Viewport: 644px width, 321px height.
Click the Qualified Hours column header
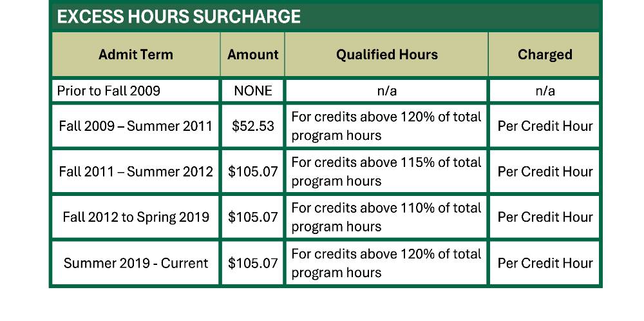pyautogui.click(x=386, y=55)
